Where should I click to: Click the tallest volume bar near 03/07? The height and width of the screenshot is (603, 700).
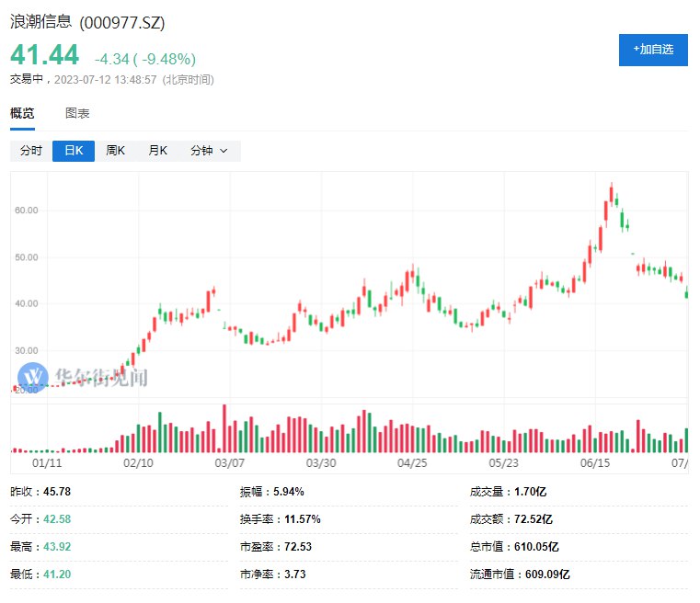coord(224,428)
